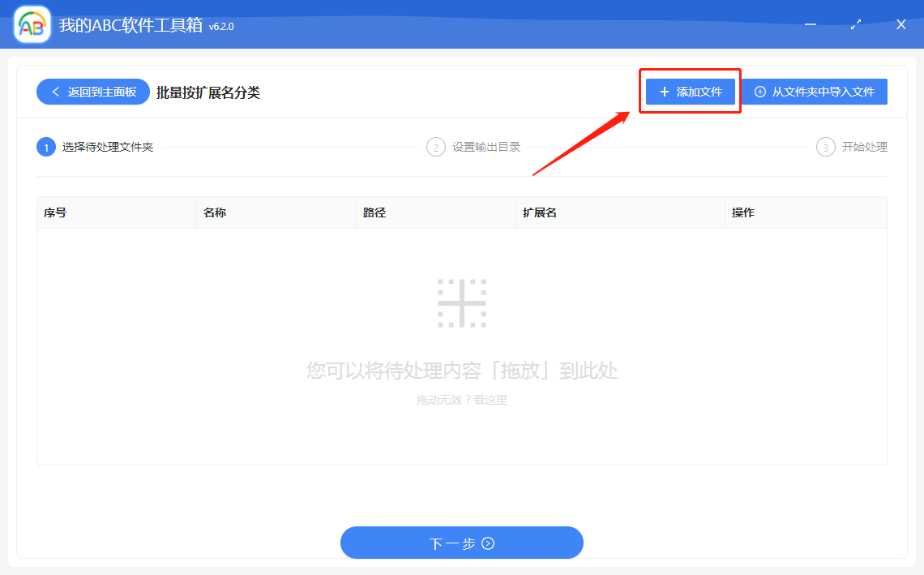924x575 pixels.
Task: Click the file drop zone area
Action: point(462,341)
